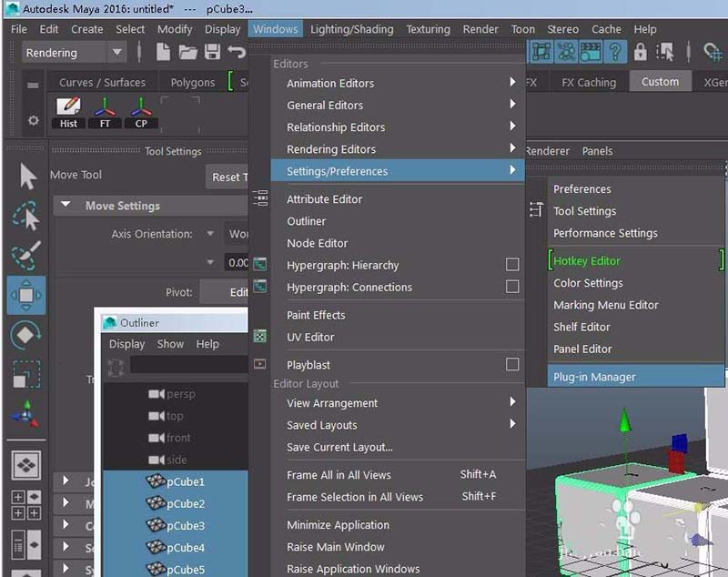Open the Rendering menu set dropdown
728x577 pixels.
pyautogui.click(x=71, y=52)
